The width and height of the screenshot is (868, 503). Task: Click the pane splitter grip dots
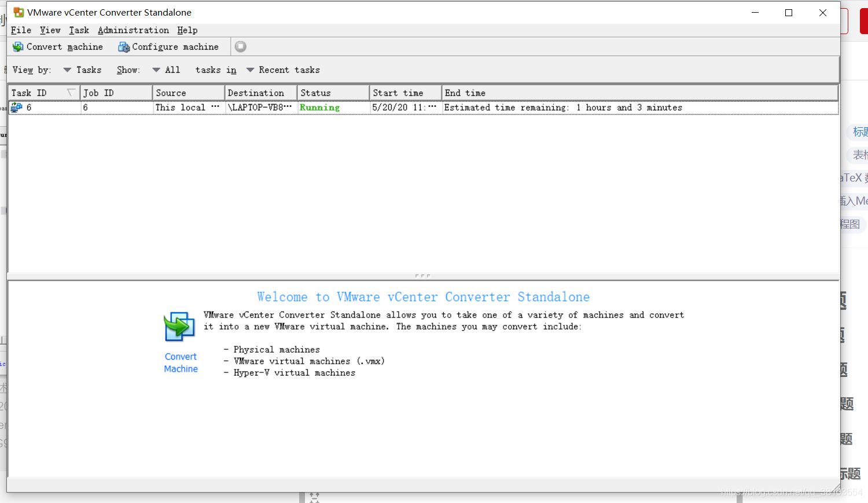point(423,276)
